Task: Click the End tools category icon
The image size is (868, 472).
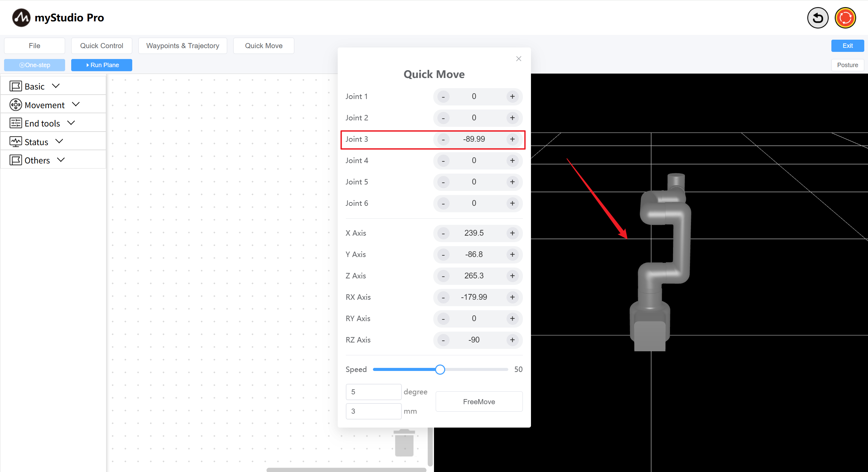Action: coord(16,123)
